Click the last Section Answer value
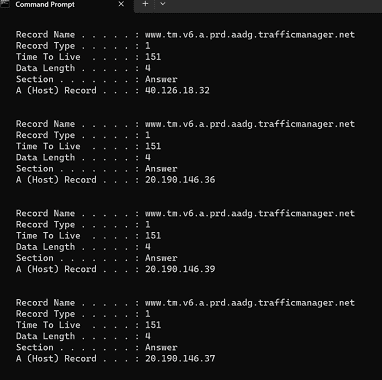 [161, 347]
